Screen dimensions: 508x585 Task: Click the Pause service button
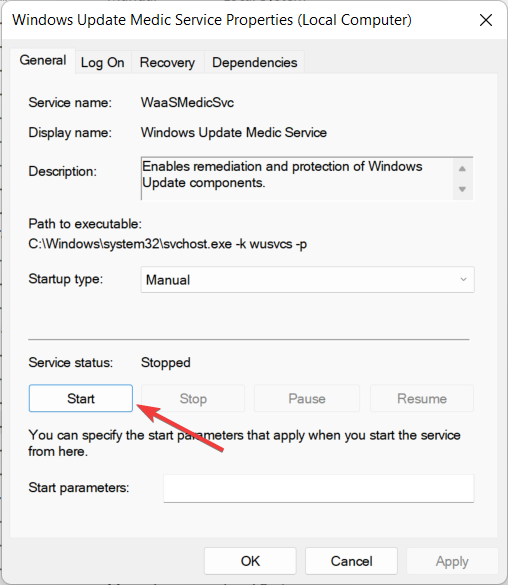(307, 398)
